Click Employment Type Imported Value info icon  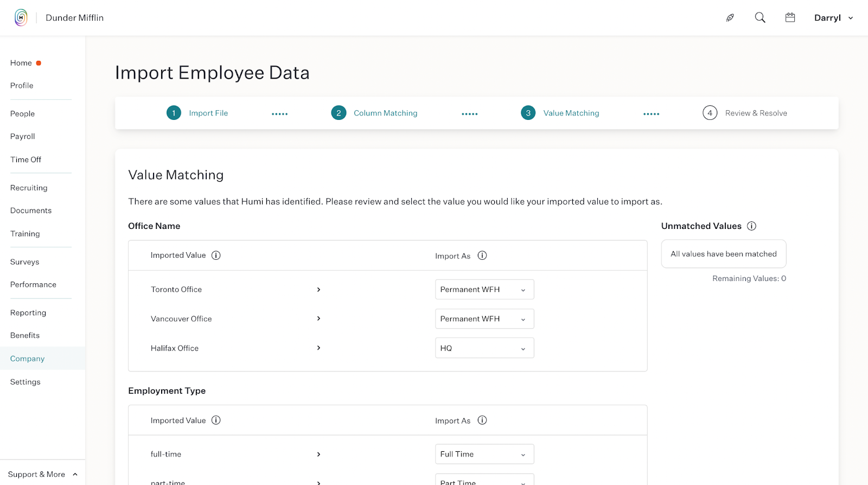(216, 420)
